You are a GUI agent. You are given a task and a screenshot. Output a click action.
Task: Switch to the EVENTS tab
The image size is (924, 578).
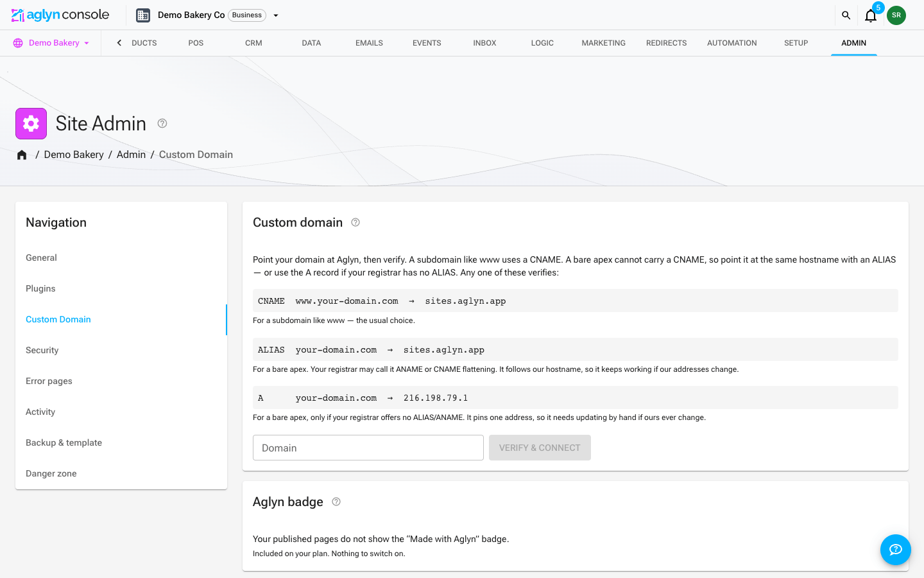[x=427, y=43]
